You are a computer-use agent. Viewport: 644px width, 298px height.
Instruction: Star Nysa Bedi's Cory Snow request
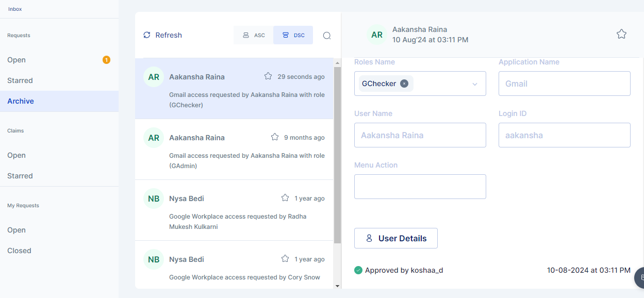[285, 259]
